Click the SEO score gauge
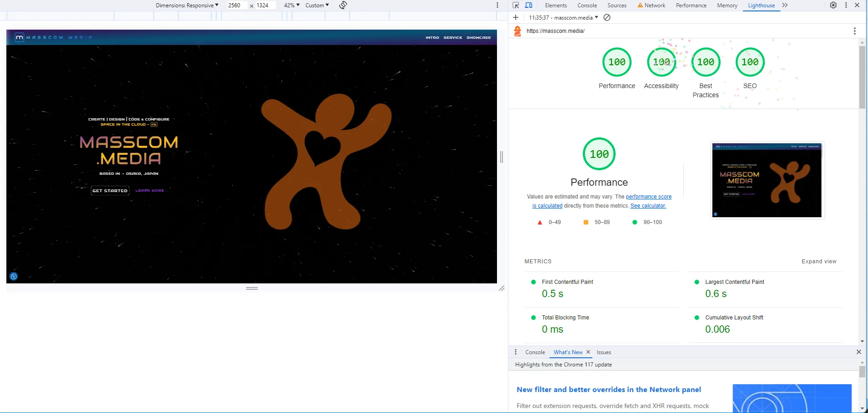 (x=750, y=62)
